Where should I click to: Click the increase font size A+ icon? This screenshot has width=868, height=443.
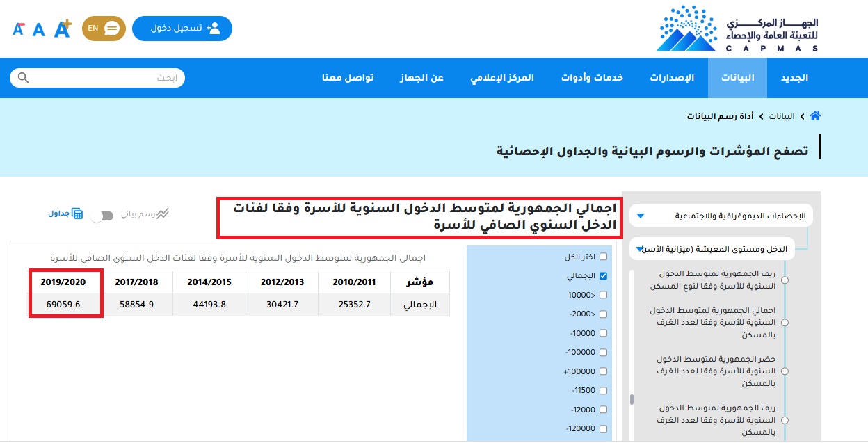(63, 29)
